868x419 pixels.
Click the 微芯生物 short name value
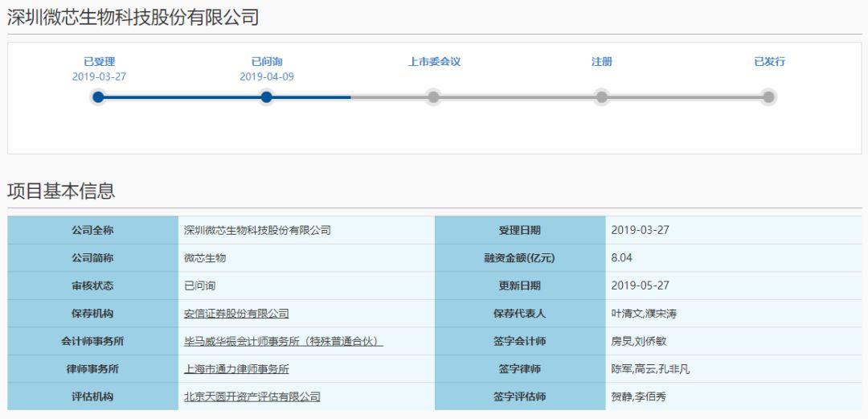point(205,258)
